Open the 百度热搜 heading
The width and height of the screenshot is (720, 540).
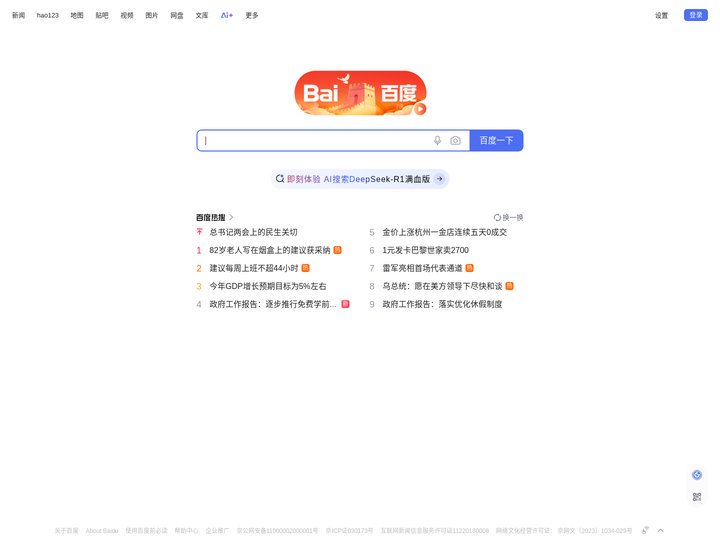click(211, 217)
